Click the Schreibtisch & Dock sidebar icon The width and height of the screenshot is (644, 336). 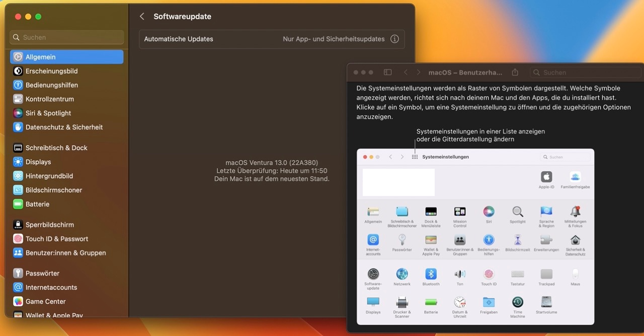[x=18, y=148]
